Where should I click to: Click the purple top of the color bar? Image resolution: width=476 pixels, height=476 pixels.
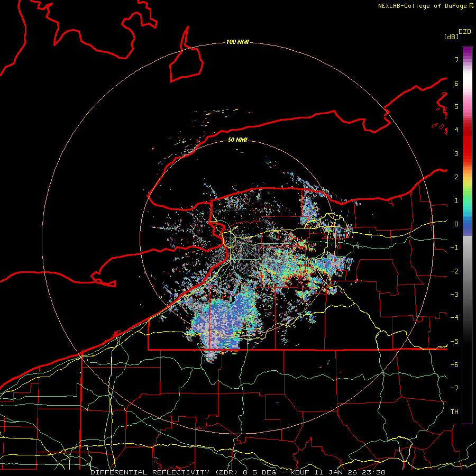click(x=467, y=52)
